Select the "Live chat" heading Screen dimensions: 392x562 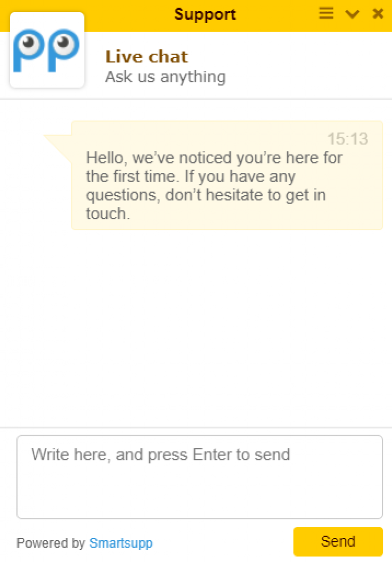[146, 57]
